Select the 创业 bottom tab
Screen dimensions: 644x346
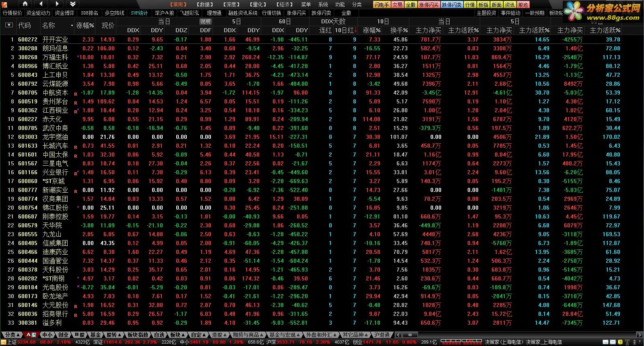[x=63, y=335]
